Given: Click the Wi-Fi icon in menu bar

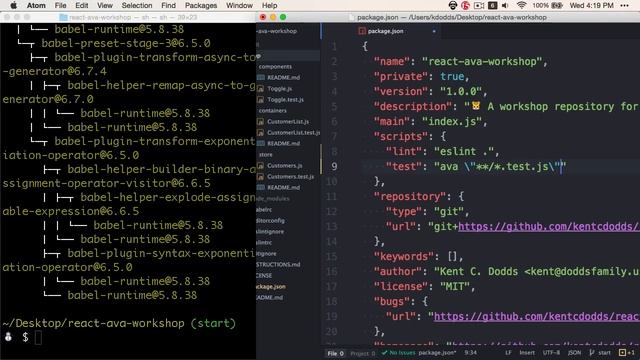Looking at the screenshot, I should 521,5.
